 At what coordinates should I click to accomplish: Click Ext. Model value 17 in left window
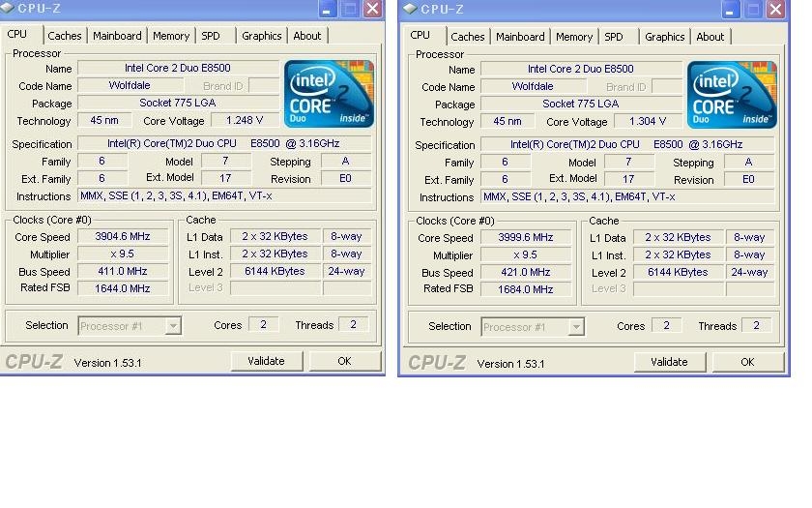pyautogui.click(x=225, y=178)
